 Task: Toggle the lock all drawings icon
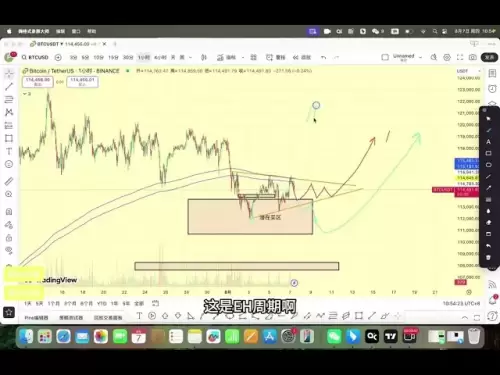9,238
